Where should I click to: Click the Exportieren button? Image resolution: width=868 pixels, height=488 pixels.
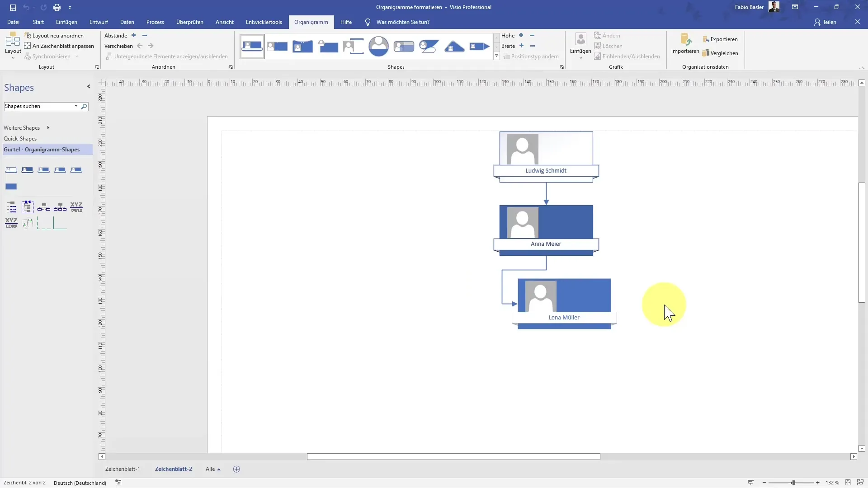click(x=720, y=39)
